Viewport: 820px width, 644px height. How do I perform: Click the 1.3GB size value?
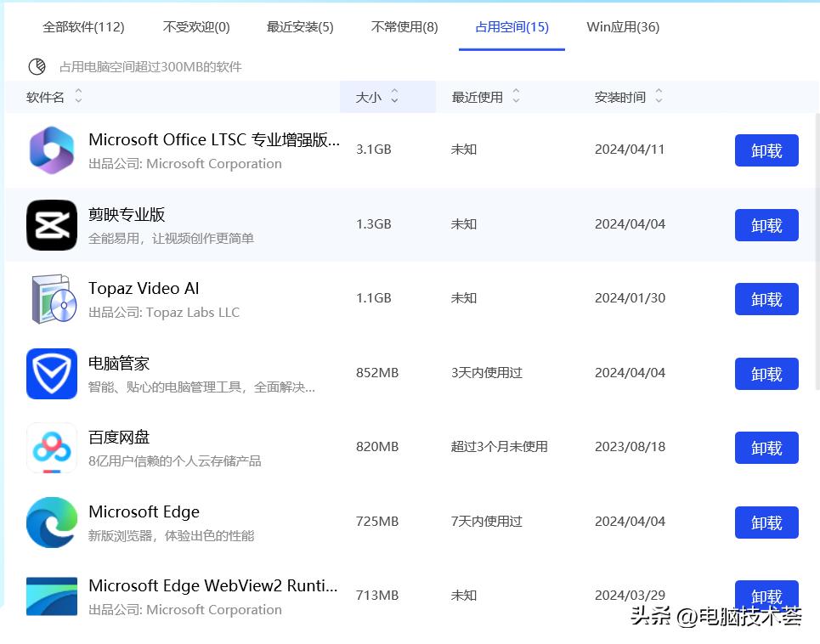tap(373, 224)
